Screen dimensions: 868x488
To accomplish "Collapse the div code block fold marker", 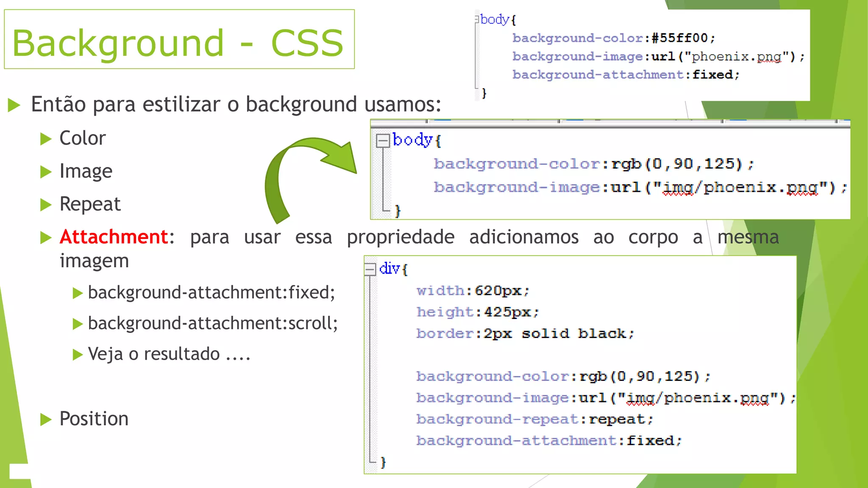I will (370, 269).
